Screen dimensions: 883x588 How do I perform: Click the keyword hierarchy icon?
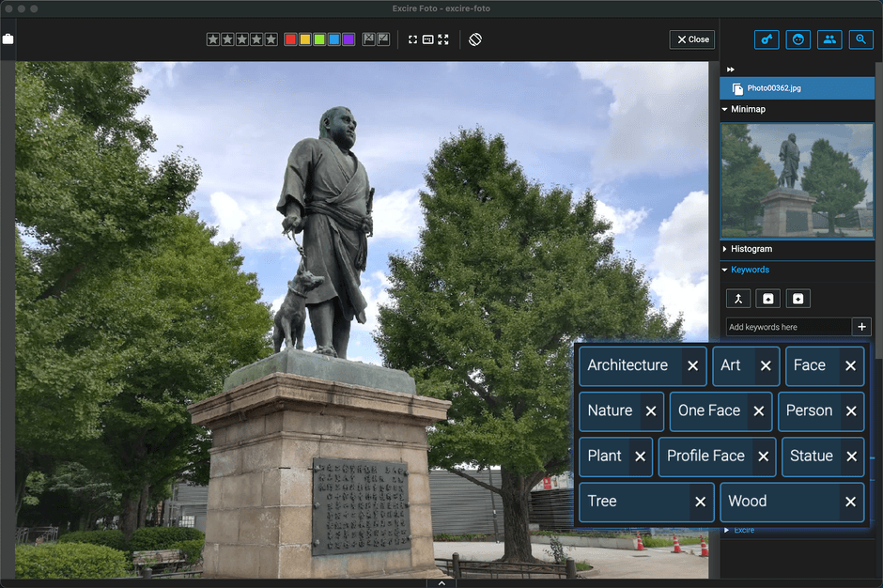point(738,299)
